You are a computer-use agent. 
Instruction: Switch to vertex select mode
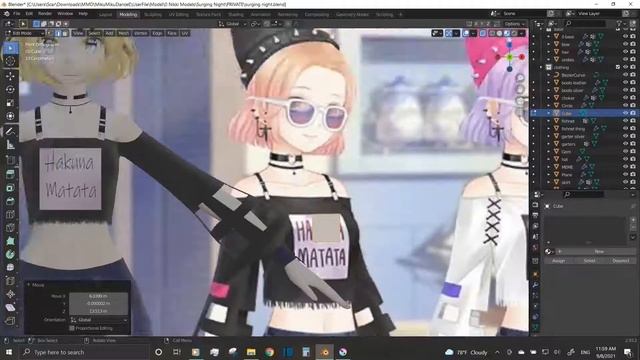click(x=51, y=33)
